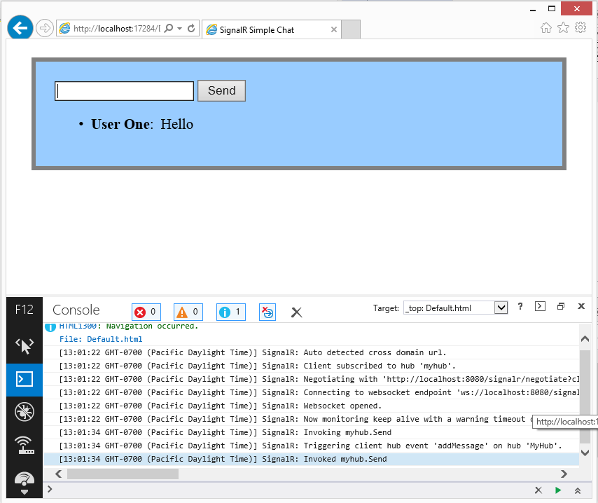Click the F12 label in sidebar
598x503 pixels.
pyautogui.click(x=24, y=310)
